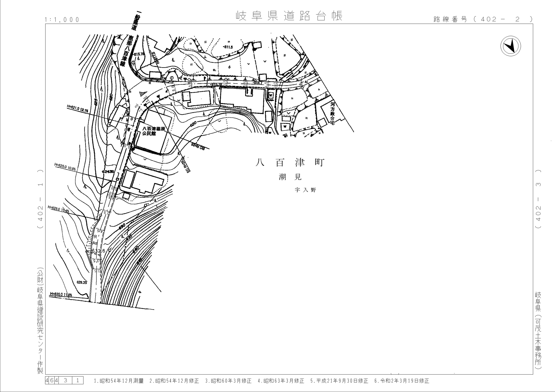
Task: Click the 八百津町 town name
Action: [x=290, y=162]
